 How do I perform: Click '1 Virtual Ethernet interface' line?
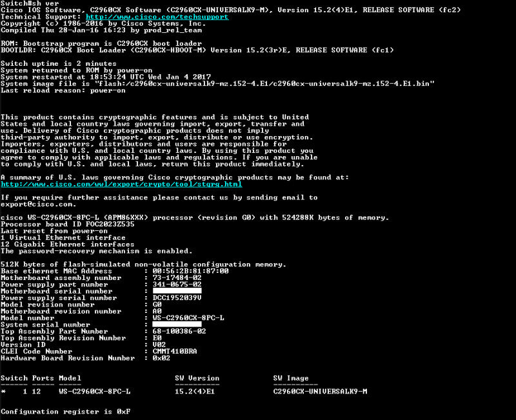pyautogui.click(x=63, y=237)
